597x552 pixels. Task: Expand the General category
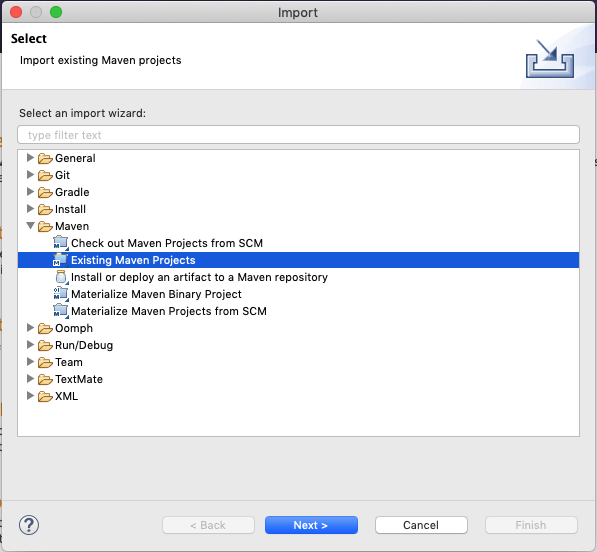[30, 158]
